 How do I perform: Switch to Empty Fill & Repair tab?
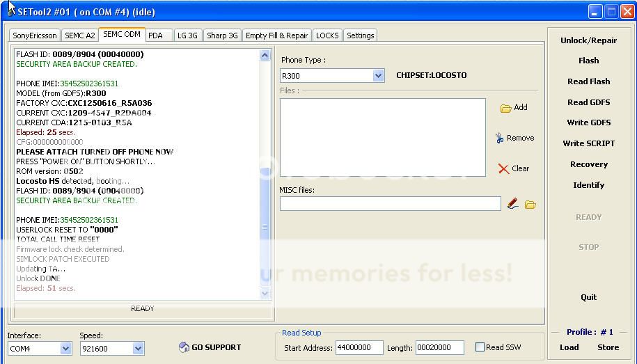[276, 35]
